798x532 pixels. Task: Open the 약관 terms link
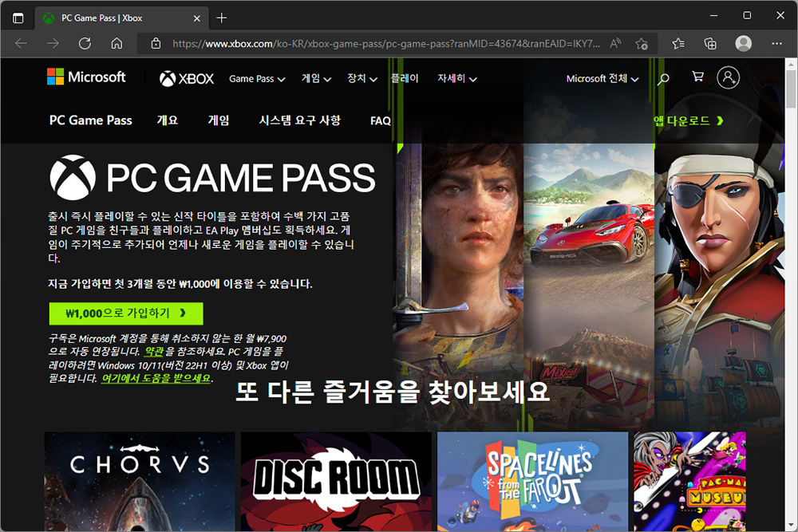[154, 352]
